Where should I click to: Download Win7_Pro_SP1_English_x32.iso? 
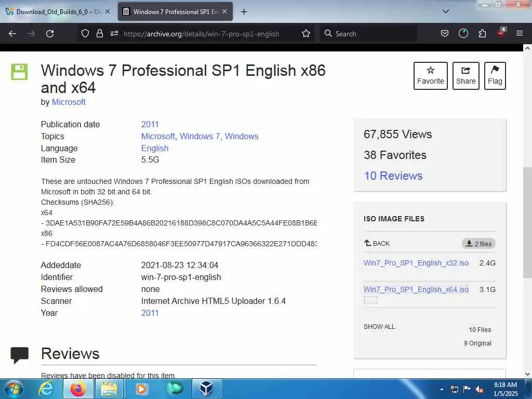click(x=416, y=263)
